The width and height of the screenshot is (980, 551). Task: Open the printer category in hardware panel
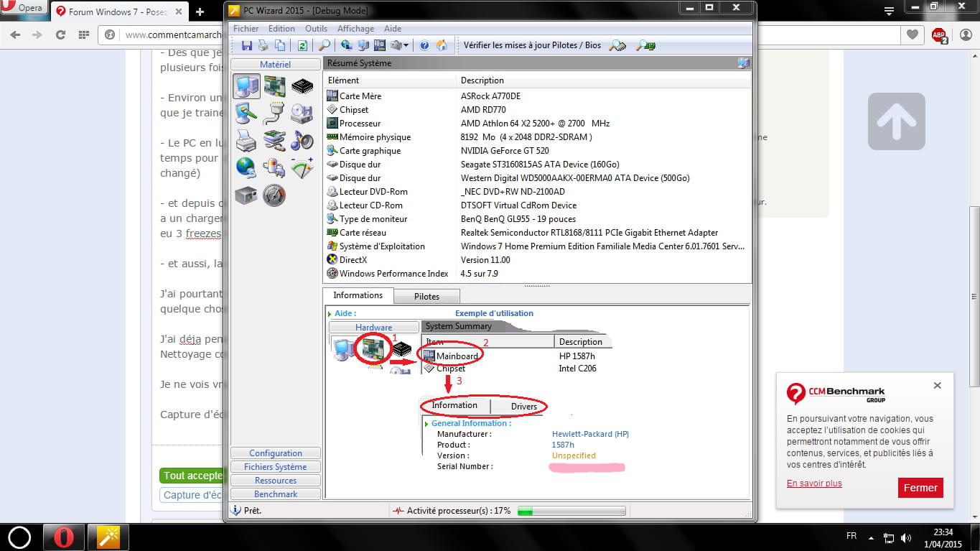click(x=246, y=140)
